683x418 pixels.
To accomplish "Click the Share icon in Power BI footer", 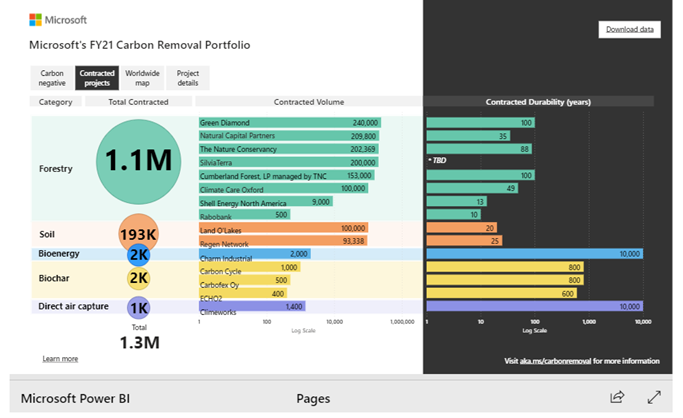I will point(617,397).
